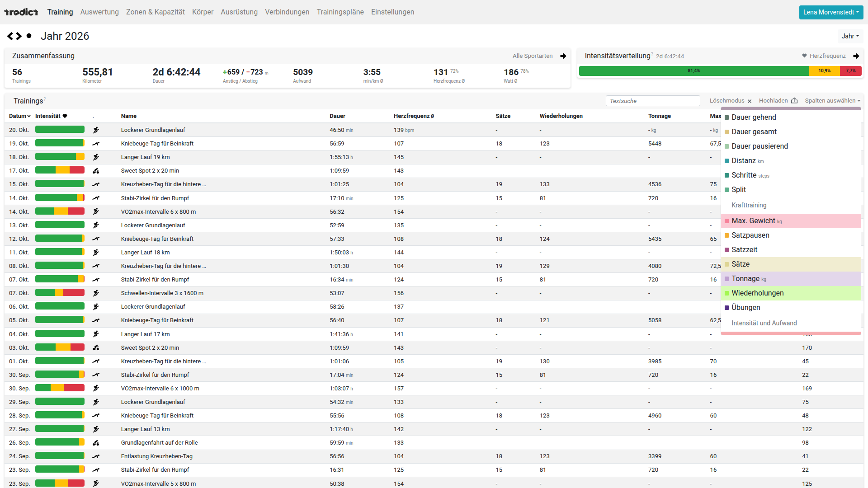
Task: Open Zonen & Kapazität tab
Action: pyautogui.click(x=156, y=12)
